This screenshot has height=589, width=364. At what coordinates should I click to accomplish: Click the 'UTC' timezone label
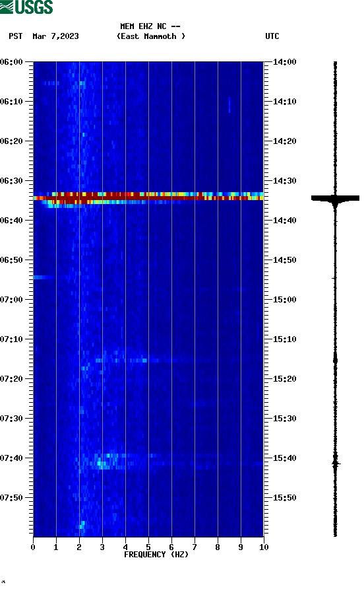pyautogui.click(x=272, y=36)
